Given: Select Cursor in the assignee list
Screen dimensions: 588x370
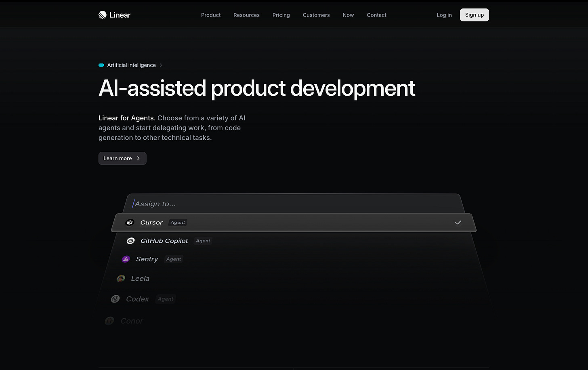Looking at the screenshot, I should coord(294,223).
